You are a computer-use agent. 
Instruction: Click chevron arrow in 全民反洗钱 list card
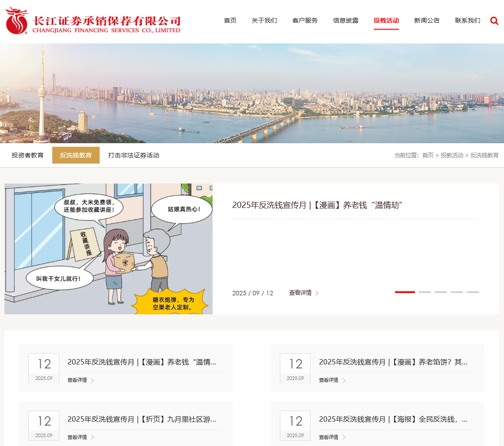[344, 438]
